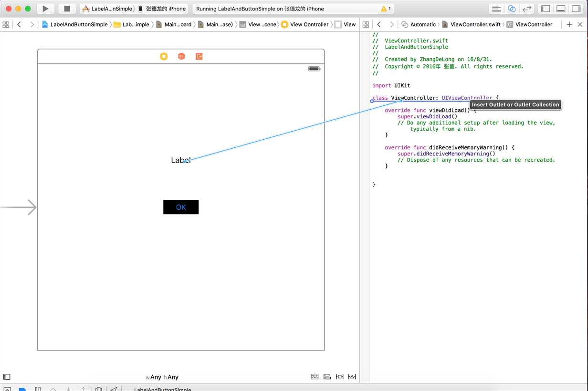Select the OK button on the canvas
Viewport: 588px width, 391px height.
point(181,207)
